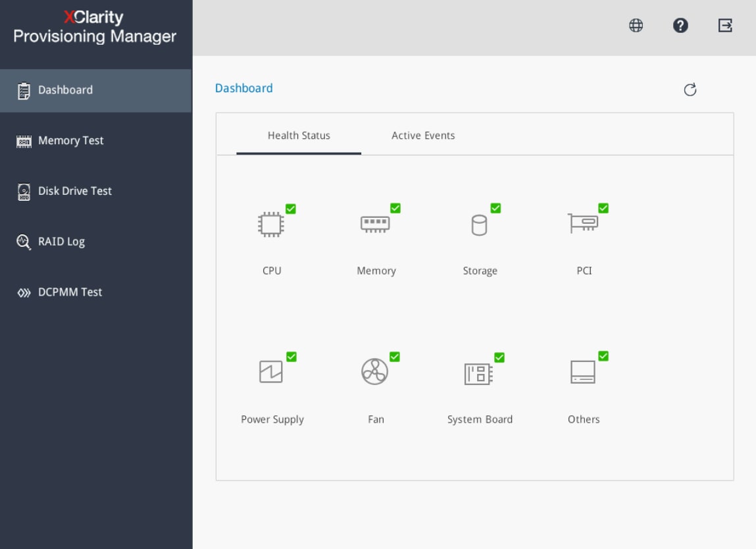Click the CPU health status icon
Viewport: 756px width, 549px height.
271,224
